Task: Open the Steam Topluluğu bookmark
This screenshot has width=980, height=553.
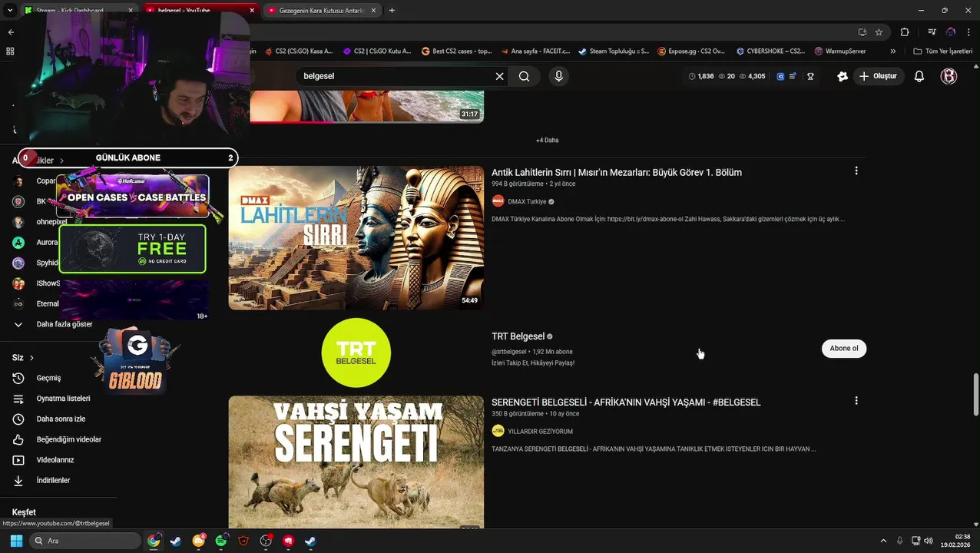Action: tap(614, 51)
